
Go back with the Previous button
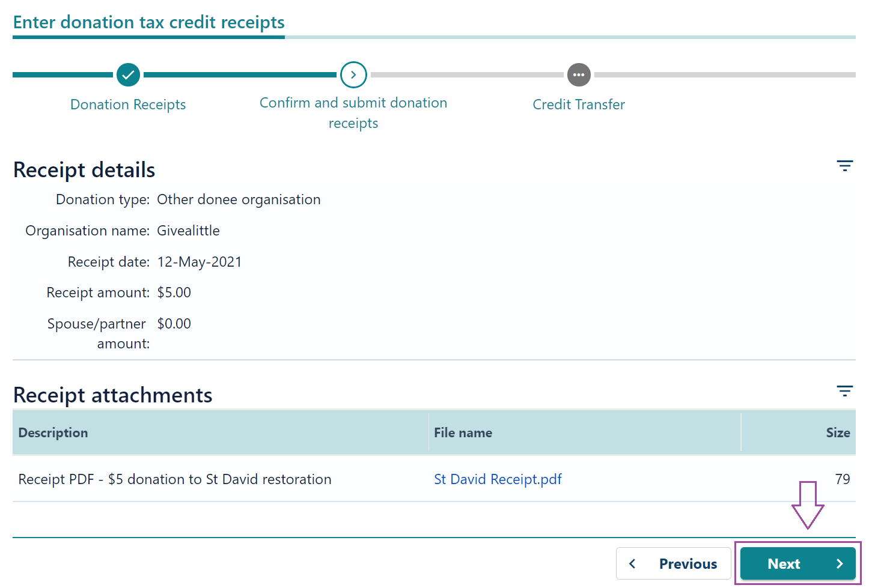tap(673, 563)
